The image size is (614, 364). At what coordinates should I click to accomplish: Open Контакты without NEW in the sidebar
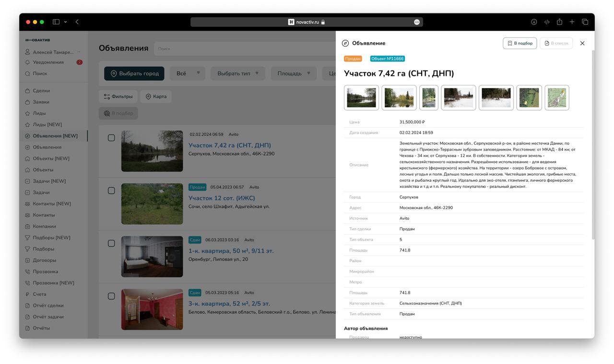pos(44,215)
